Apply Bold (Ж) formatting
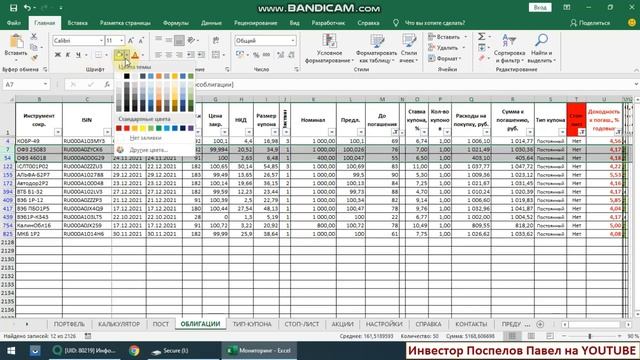 (x=58, y=55)
